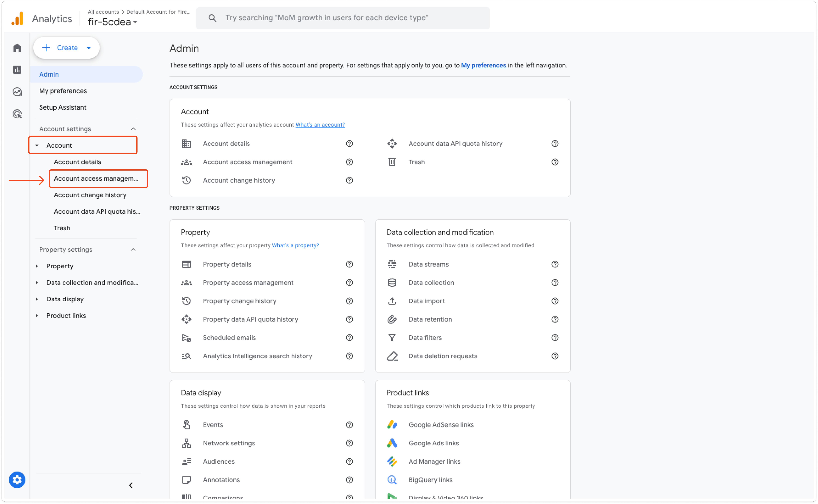Open the fir-5cdea property selector dropdown

tap(112, 22)
